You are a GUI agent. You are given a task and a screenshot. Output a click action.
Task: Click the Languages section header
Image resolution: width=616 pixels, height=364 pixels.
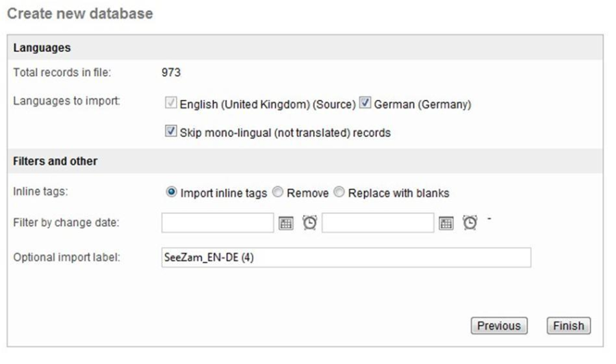(42, 48)
